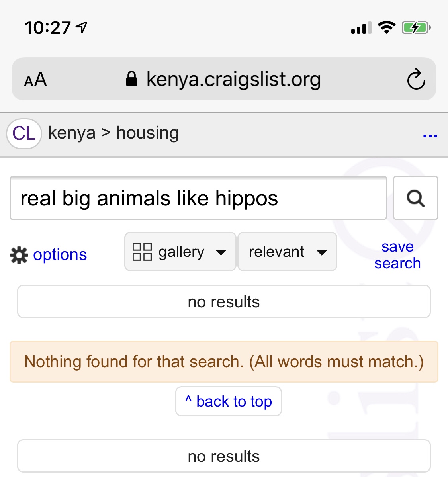Tap the options gear icon
Viewport: 448px width, 477px height.
pos(19,255)
